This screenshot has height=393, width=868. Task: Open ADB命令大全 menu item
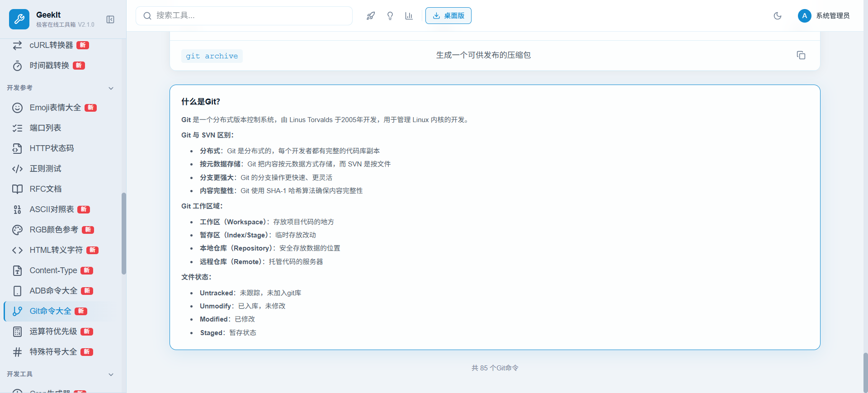[x=60, y=291]
